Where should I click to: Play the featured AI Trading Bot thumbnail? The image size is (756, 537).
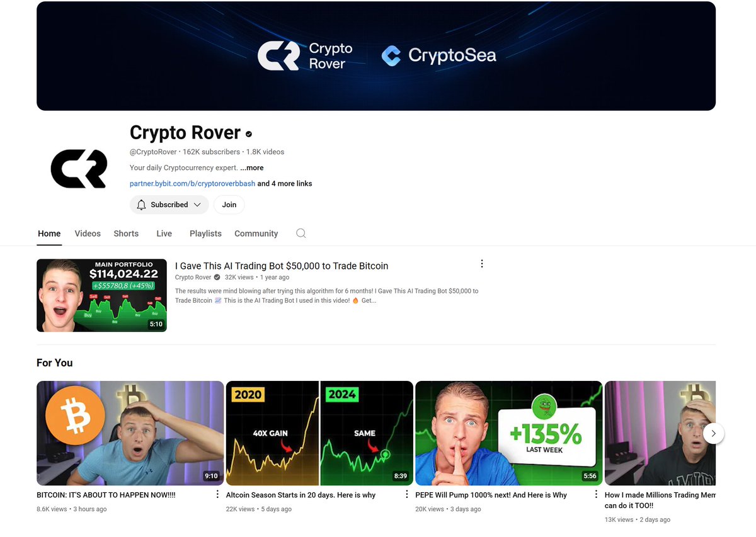pyautogui.click(x=101, y=295)
